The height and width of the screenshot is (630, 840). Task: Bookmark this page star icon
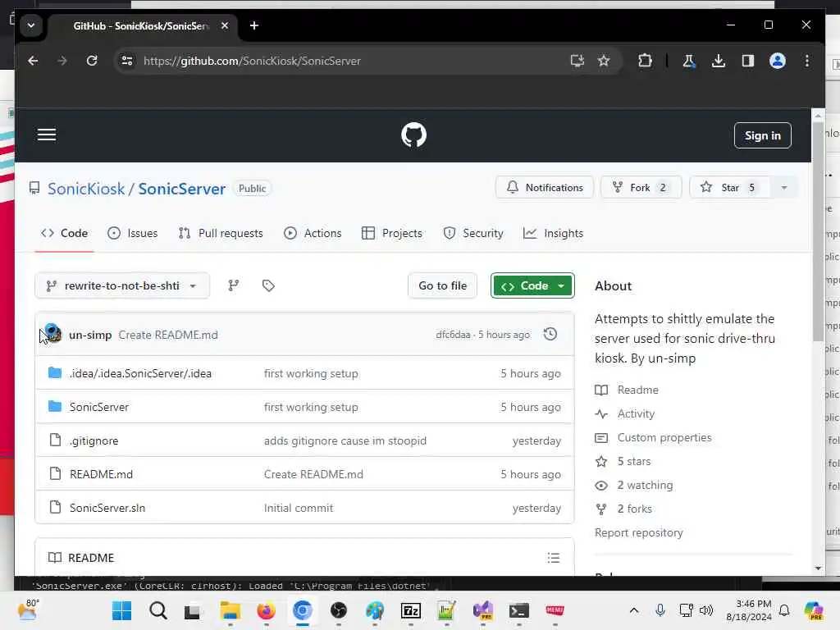604,61
